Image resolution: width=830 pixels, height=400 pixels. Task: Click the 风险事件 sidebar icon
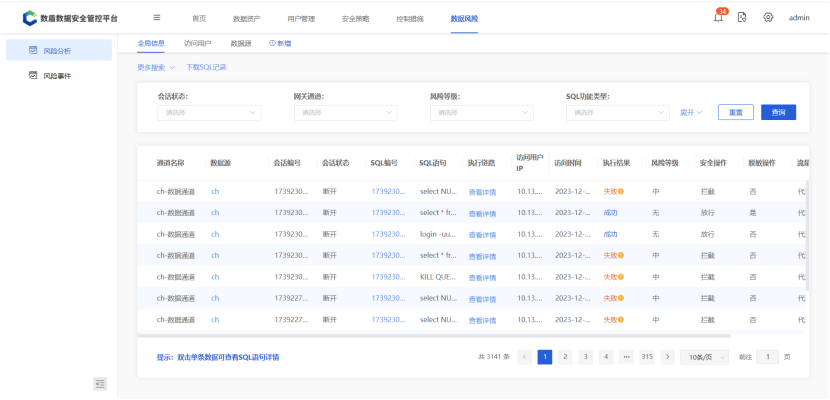click(33, 76)
